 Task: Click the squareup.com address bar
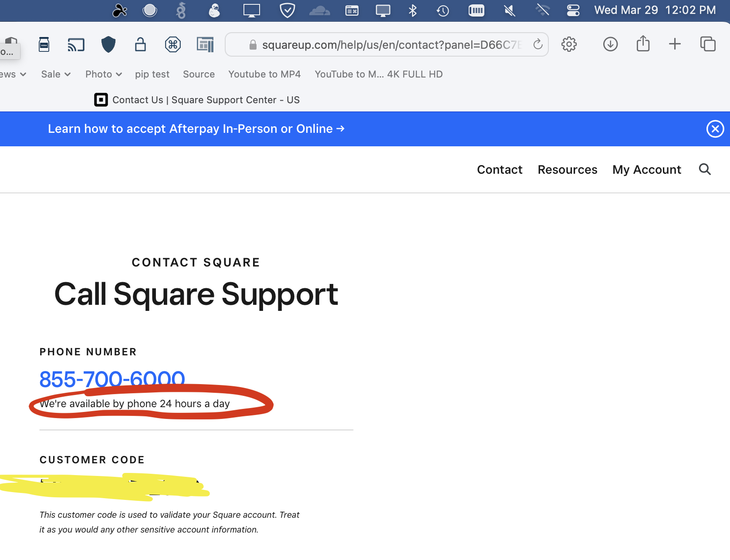click(x=388, y=45)
